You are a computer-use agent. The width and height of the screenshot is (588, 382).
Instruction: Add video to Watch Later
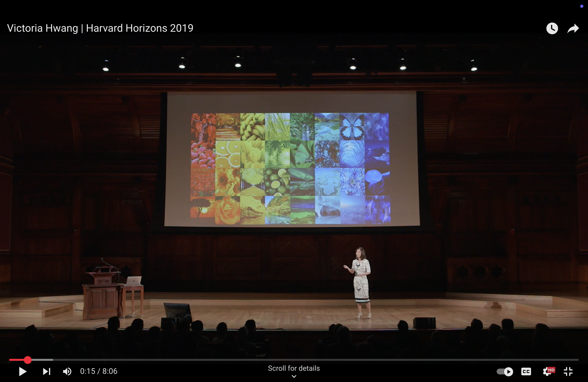(x=552, y=28)
